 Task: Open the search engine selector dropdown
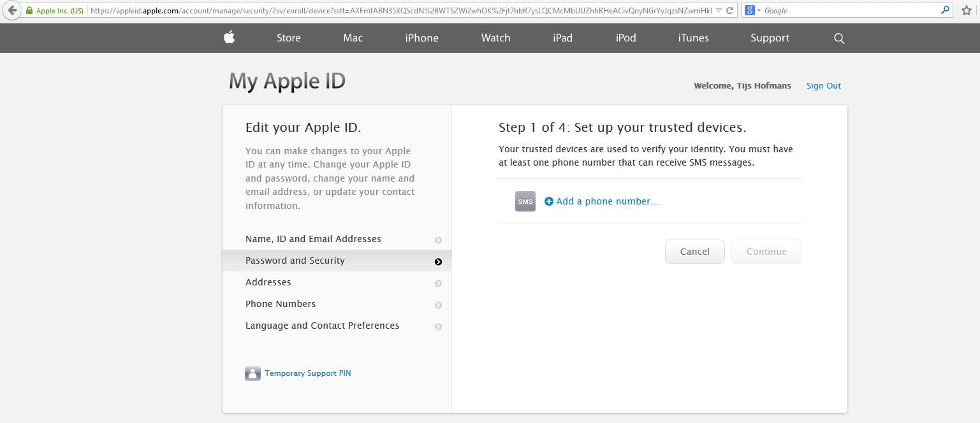point(752,11)
